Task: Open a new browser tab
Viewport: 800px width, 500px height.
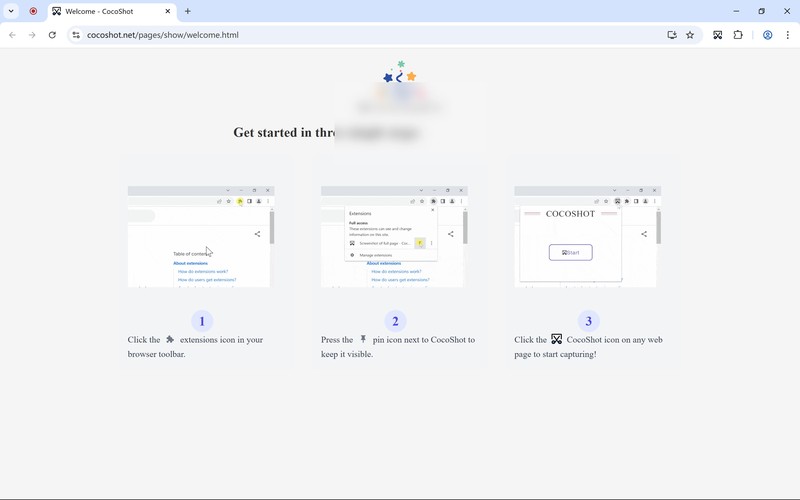Action: click(x=187, y=11)
